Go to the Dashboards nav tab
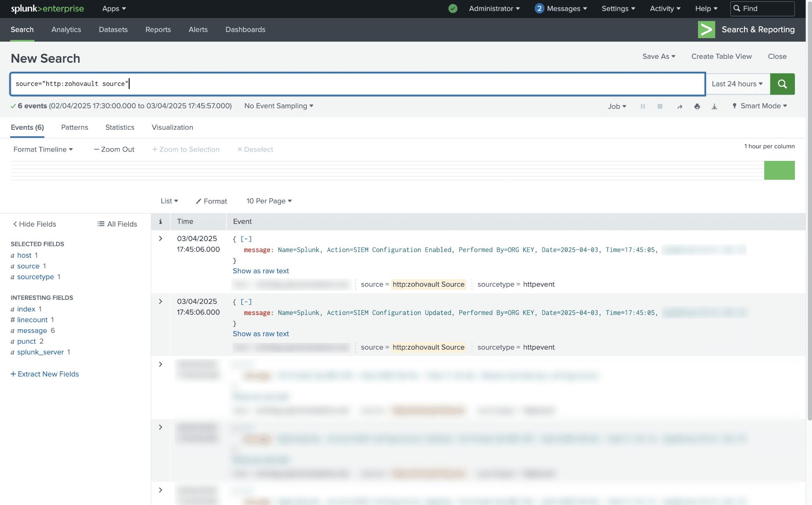Image resolution: width=812 pixels, height=505 pixels. tap(246, 29)
